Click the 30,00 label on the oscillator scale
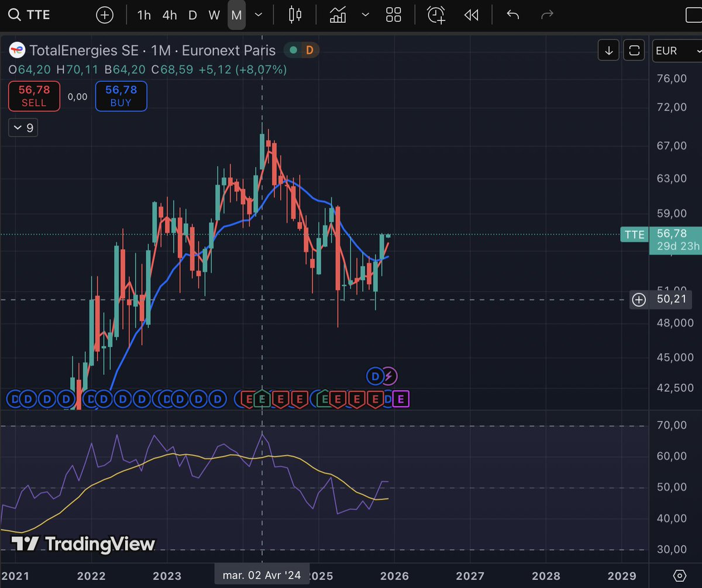Viewport: 702px width, 588px height. (x=672, y=549)
